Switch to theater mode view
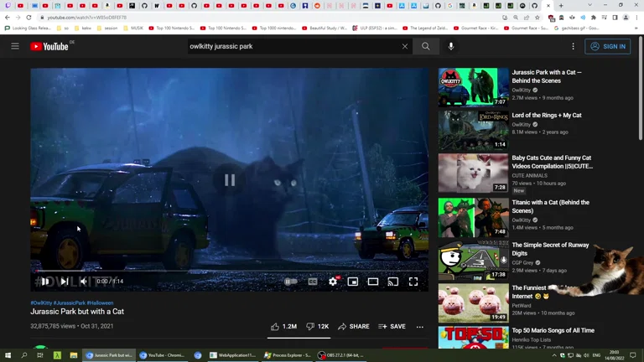The image size is (644, 362). [x=373, y=282]
